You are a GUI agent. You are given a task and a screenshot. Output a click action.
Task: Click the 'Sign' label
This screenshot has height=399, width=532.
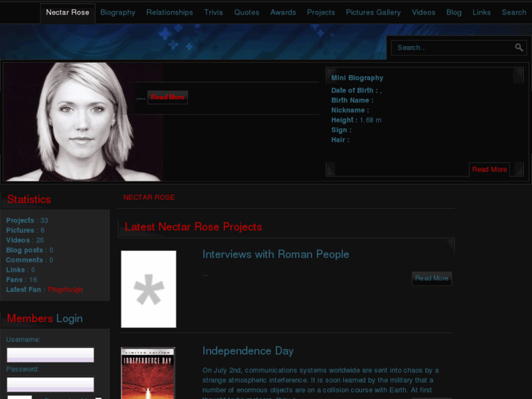pos(341,130)
